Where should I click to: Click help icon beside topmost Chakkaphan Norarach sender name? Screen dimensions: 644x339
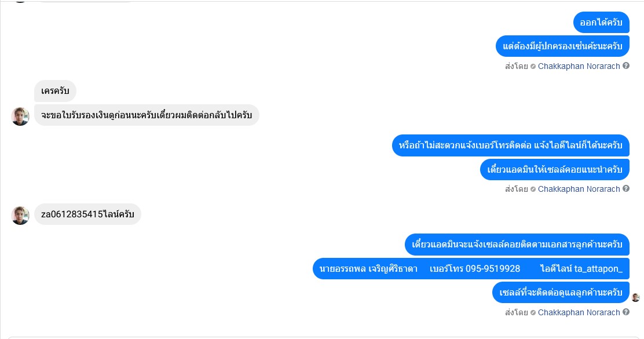click(x=626, y=66)
